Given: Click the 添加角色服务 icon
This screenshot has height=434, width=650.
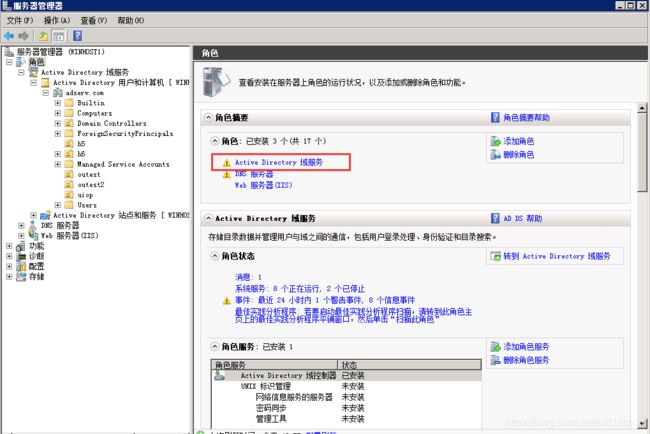Looking at the screenshot, I should (x=495, y=347).
